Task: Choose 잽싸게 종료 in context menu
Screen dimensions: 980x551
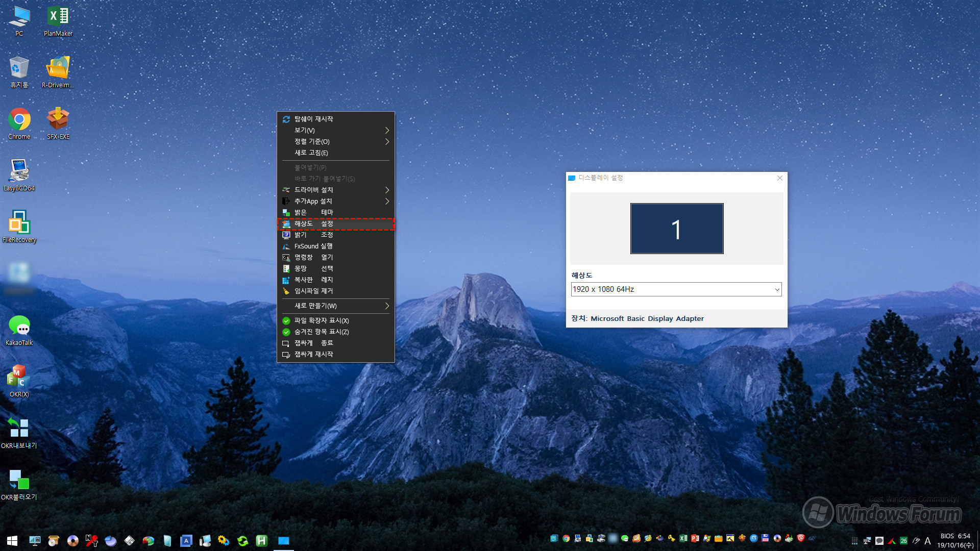Action: pos(336,343)
